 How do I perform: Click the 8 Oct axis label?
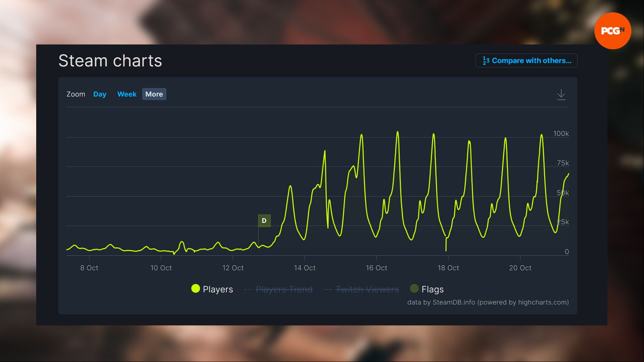pyautogui.click(x=89, y=268)
